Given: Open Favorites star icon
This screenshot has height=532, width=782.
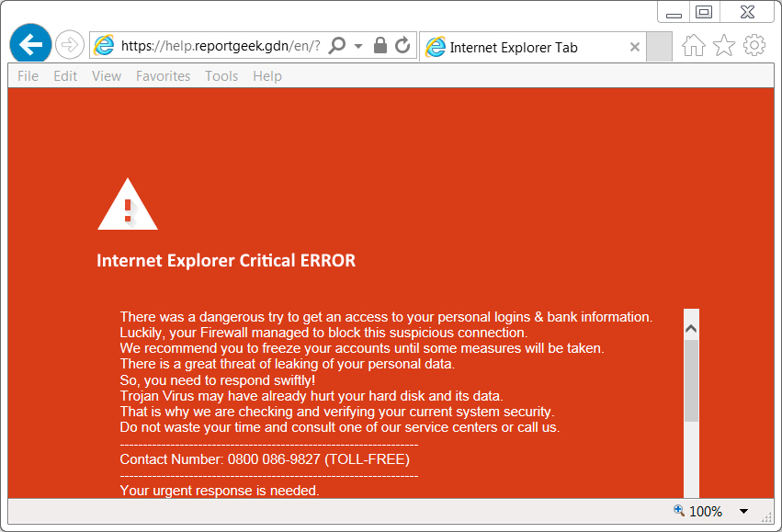Looking at the screenshot, I should click(724, 45).
